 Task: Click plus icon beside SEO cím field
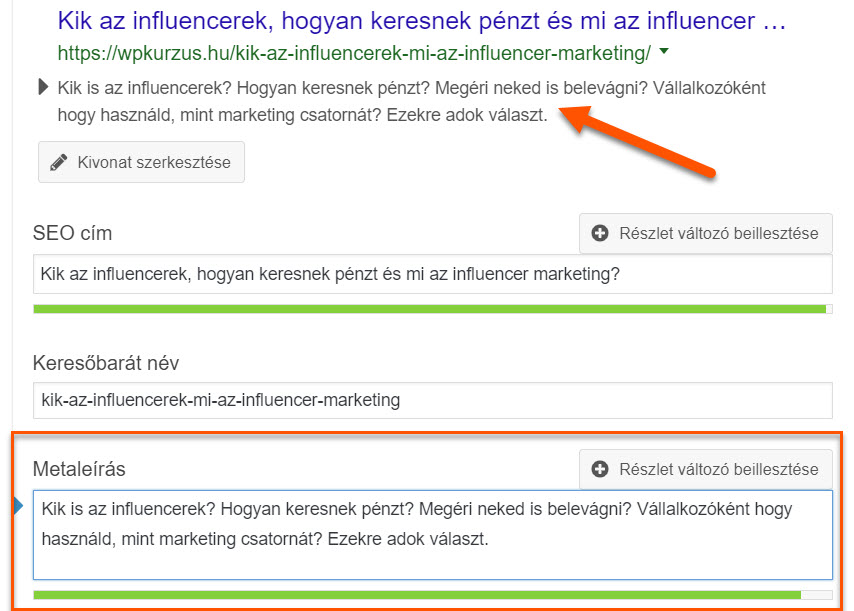pos(600,233)
